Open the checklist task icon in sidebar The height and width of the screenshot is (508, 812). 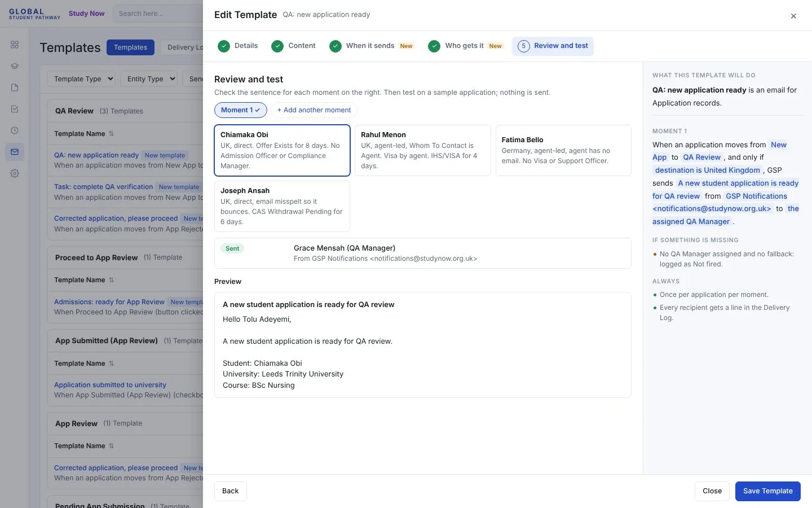pos(15,109)
